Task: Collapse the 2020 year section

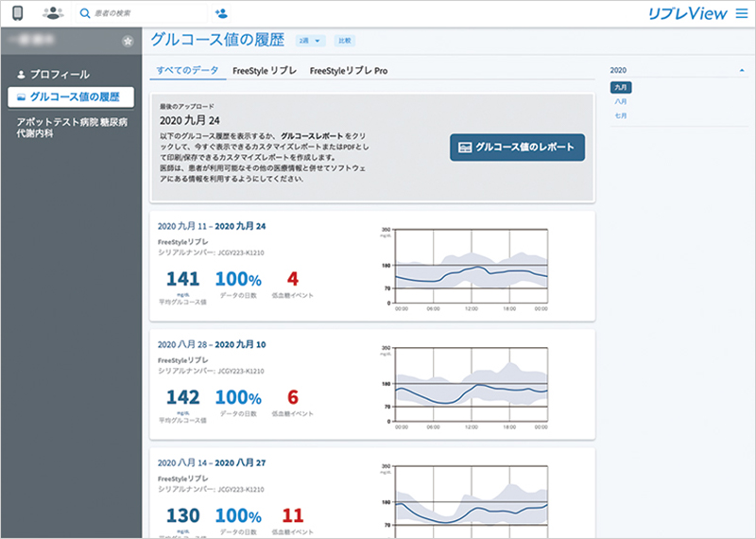Action: pos(742,71)
